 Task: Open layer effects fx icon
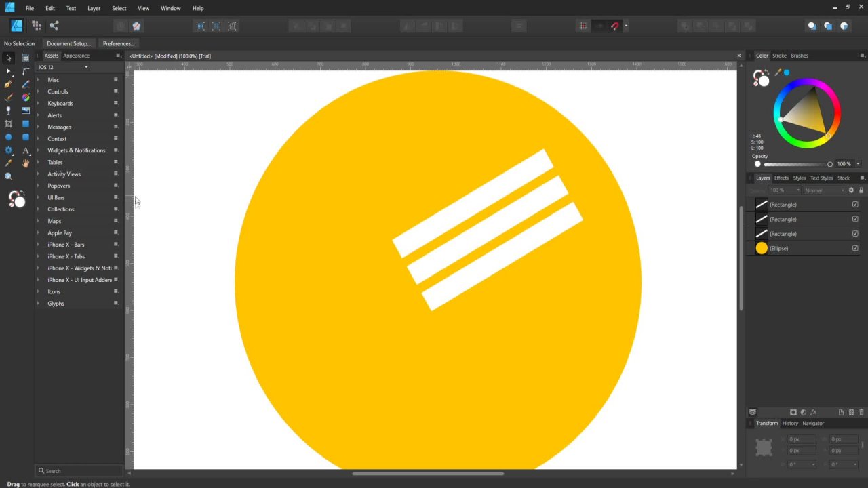[x=814, y=412]
